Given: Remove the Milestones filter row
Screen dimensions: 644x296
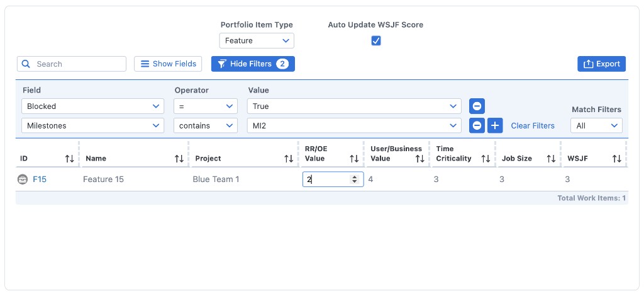Looking at the screenshot, I should [x=477, y=125].
